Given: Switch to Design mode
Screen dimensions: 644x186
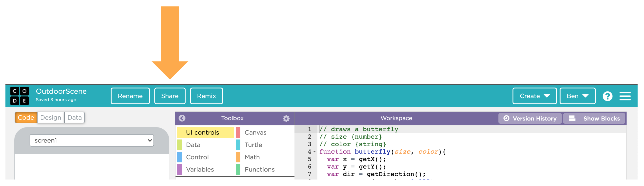Looking at the screenshot, I should coord(50,117).
